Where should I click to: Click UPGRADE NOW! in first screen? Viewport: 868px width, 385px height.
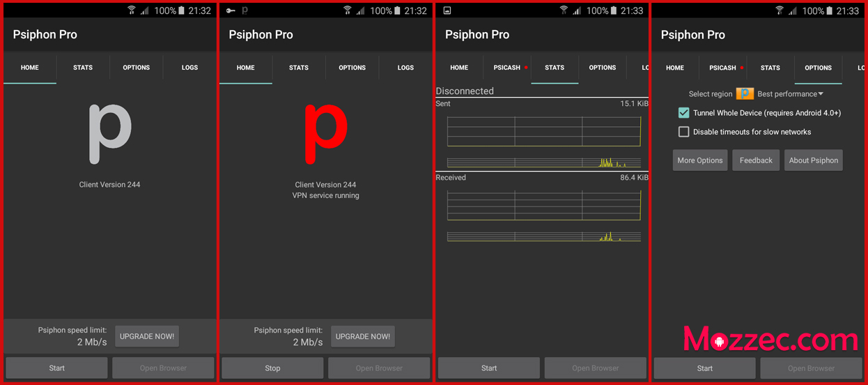tap(147, 336)
